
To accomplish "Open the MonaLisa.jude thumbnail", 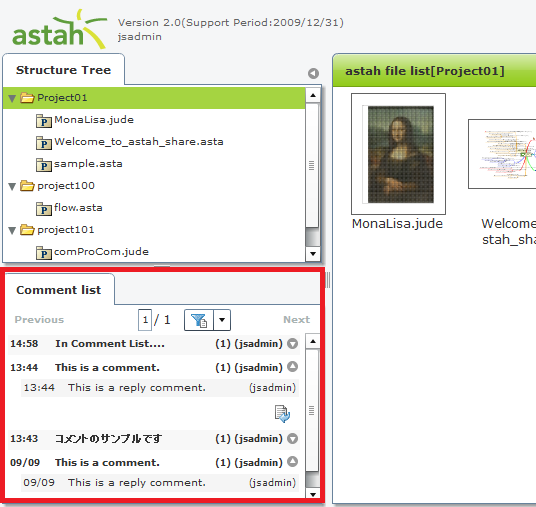I will tap(398, 154).
